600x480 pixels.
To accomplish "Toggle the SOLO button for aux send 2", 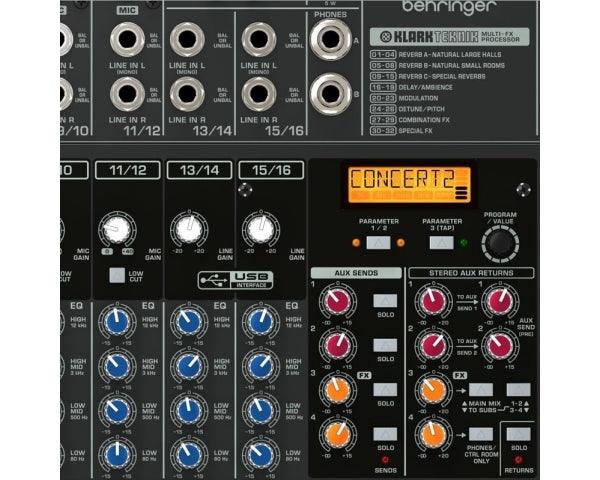I will pos(385,345).
